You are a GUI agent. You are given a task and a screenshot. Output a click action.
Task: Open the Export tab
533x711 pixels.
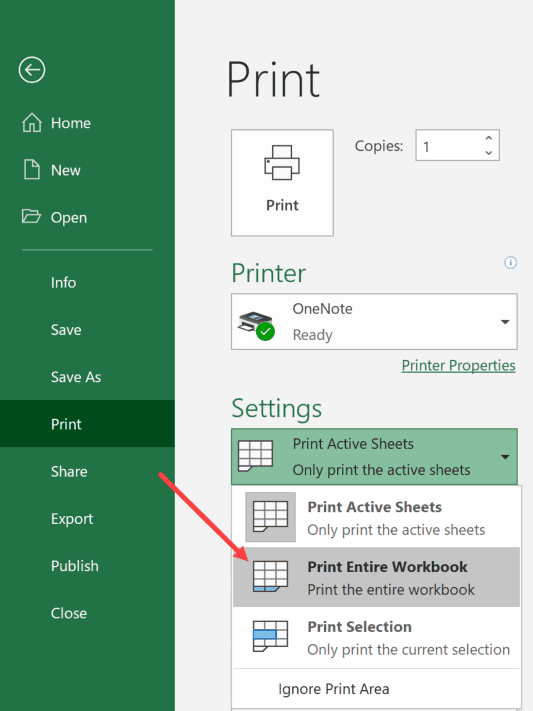point(87,519)
